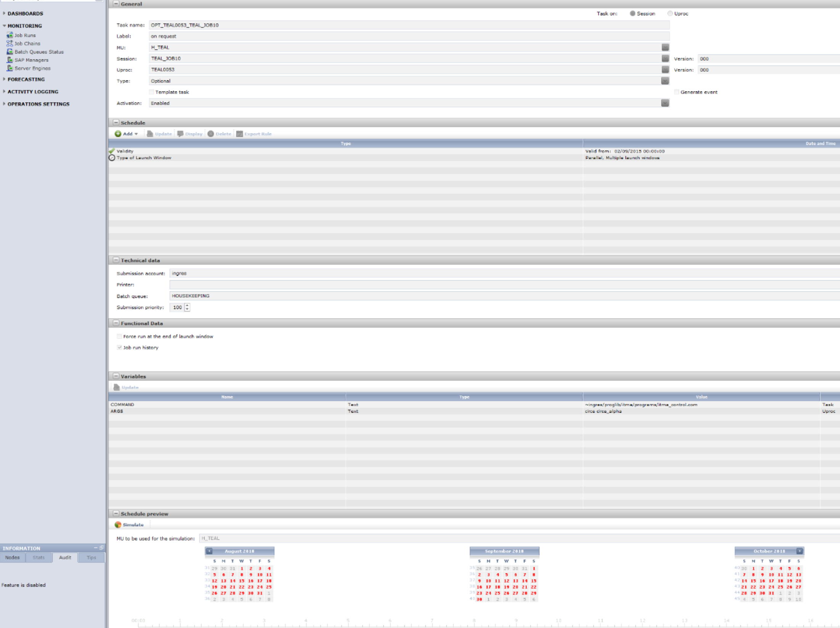Increase the Submission priority stepper

(187, 305)
